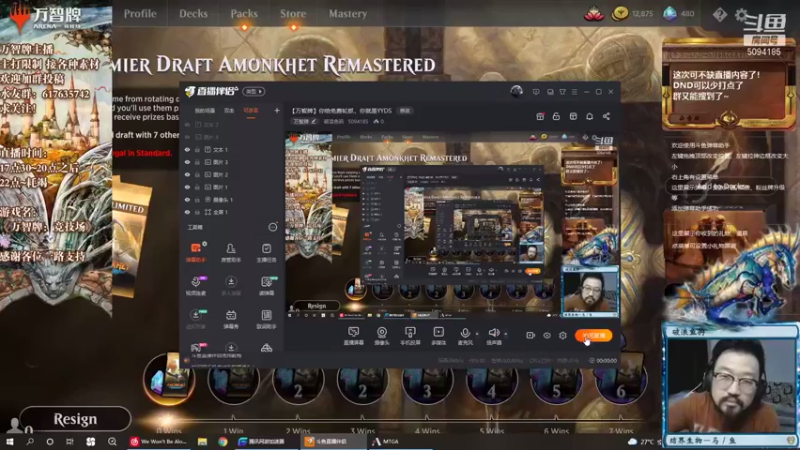Click the gold coin balance 12,875
The width and height of the screenshot is (800, 450).
point(633,14)
